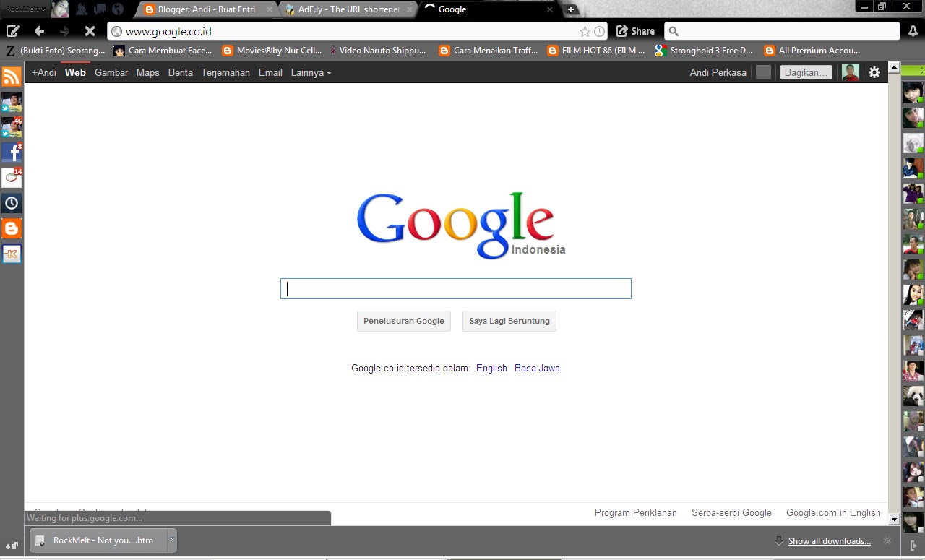Click the chat bubbles icon in title bar
The width and height of the screenshot is (925, 560).
[100, 9]
